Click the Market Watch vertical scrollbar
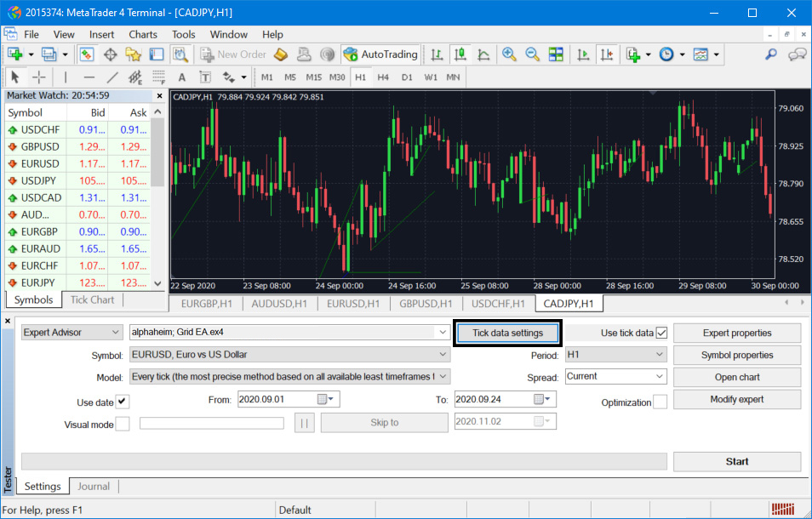Image resolution: width=812 pixels, height=519 pixels. coord(158,197)
